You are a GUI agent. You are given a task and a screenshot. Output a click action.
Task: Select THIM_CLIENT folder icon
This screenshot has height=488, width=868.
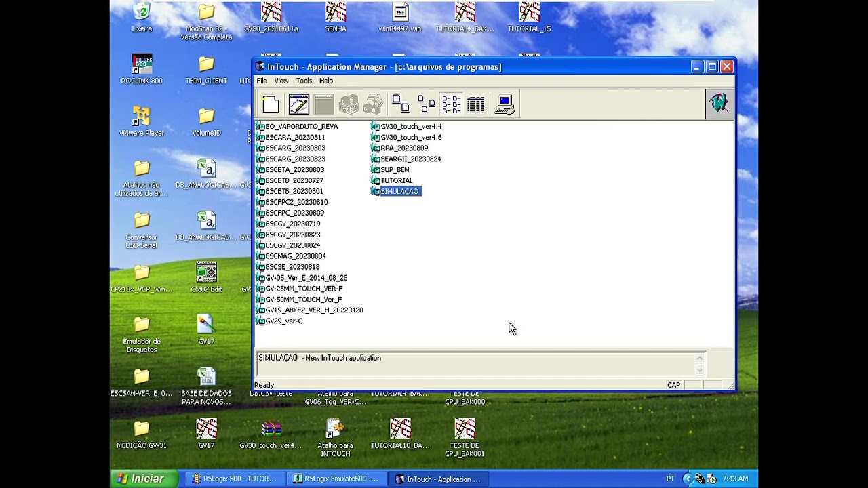coord(206,69)
